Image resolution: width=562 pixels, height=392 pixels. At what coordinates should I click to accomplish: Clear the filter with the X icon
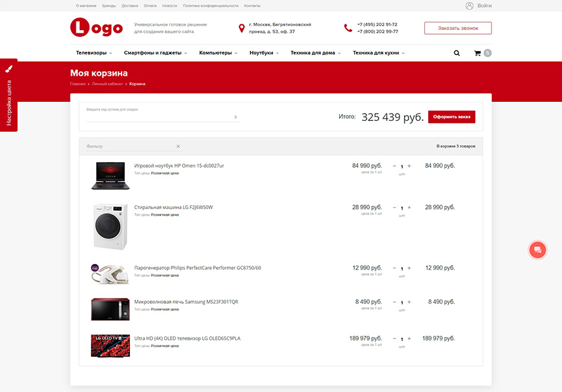pos(178,146)
